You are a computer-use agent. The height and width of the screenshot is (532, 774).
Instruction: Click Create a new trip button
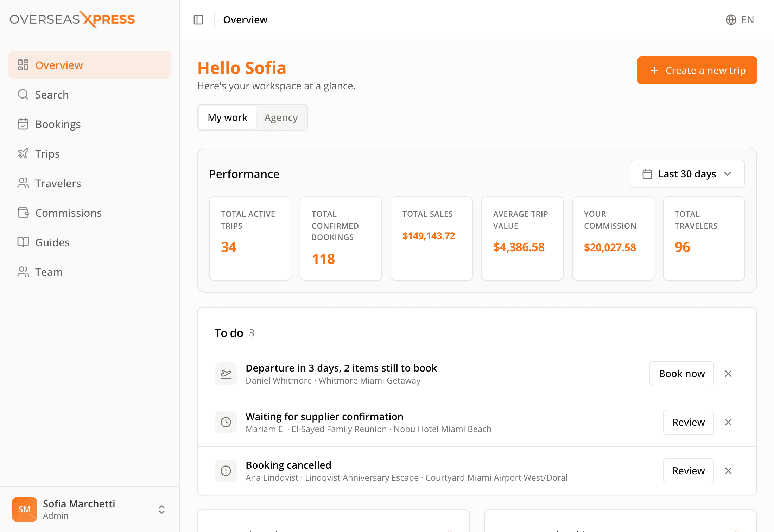[697, 70]
